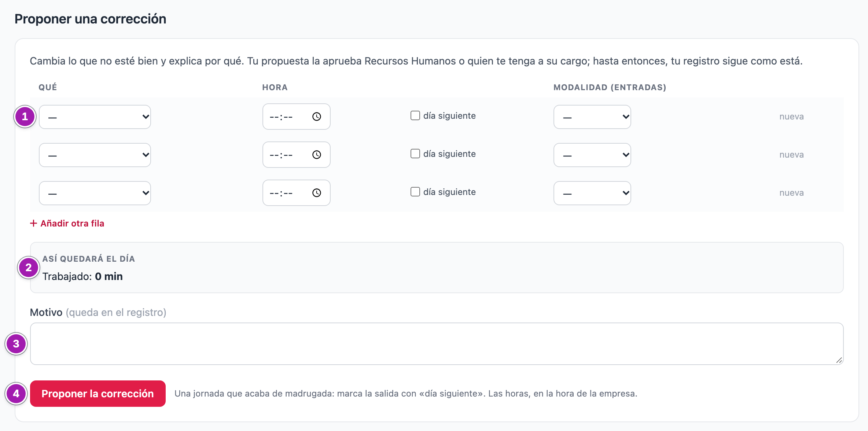Open third row Modalidad dropdown
Image resolution: width=868 pixels, height=431 pixels.
pos(592,193)
